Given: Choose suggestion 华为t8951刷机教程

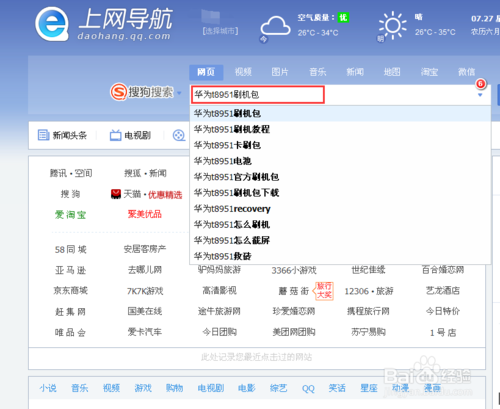Looking at the screenshot, I should (x=340, y=129).
